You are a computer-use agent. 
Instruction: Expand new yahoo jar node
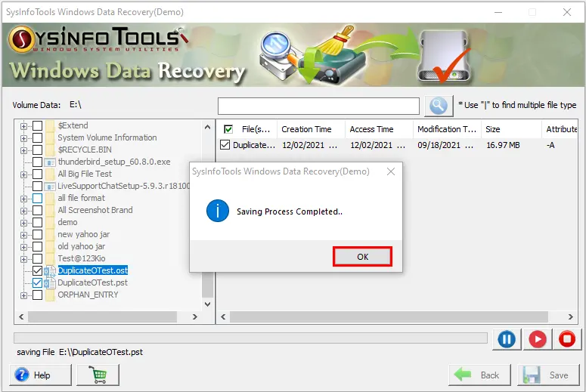point(23,235)
